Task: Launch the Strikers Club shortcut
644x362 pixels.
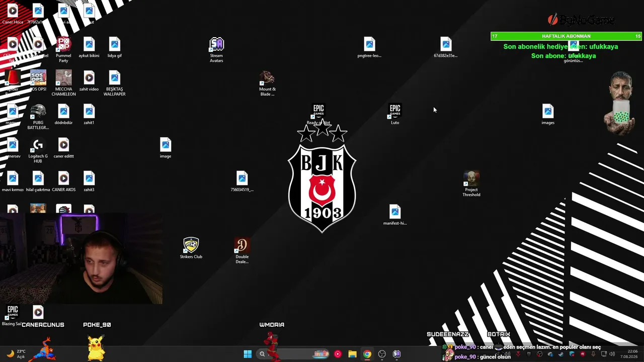Action: 191,249
